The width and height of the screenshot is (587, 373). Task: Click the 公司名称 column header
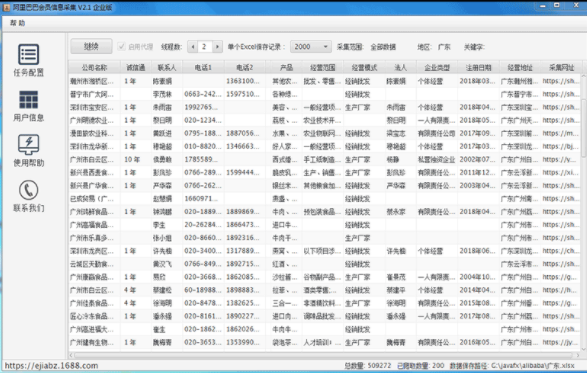tap(94, 67)
